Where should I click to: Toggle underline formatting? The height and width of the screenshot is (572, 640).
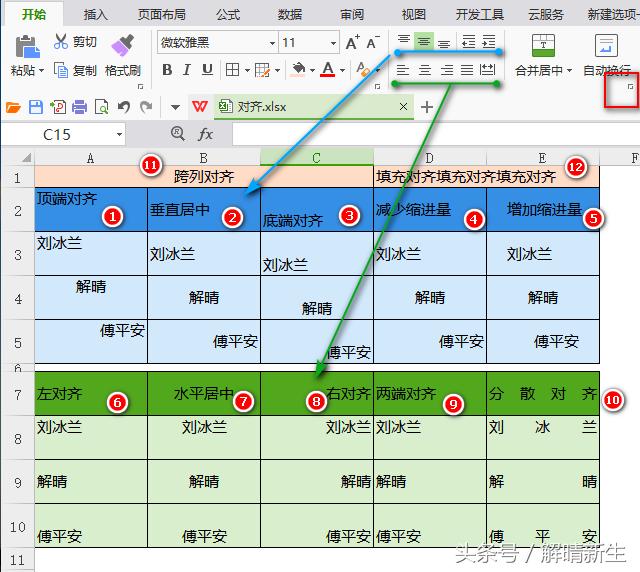pyautogui.click(x=207, y=70)
